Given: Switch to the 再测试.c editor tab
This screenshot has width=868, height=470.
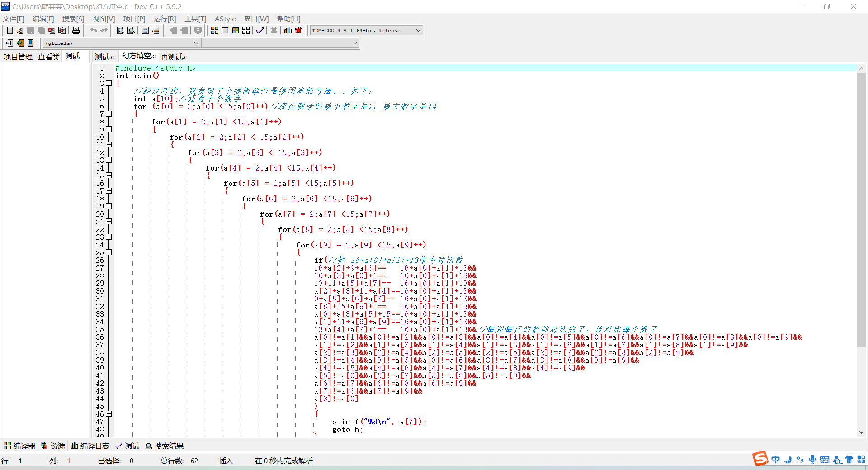Looking at the screenshot, I should pyautogui.click(x=174, y=57).
